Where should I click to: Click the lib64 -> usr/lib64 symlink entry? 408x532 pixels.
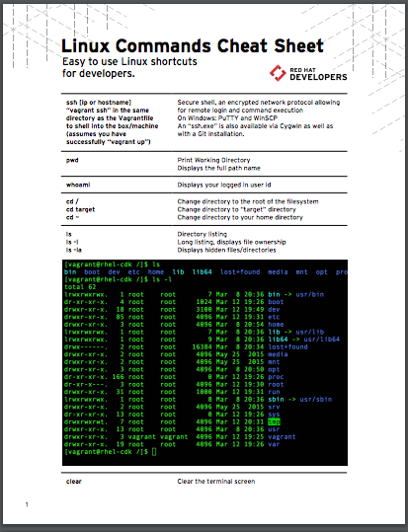pos(303,340)
